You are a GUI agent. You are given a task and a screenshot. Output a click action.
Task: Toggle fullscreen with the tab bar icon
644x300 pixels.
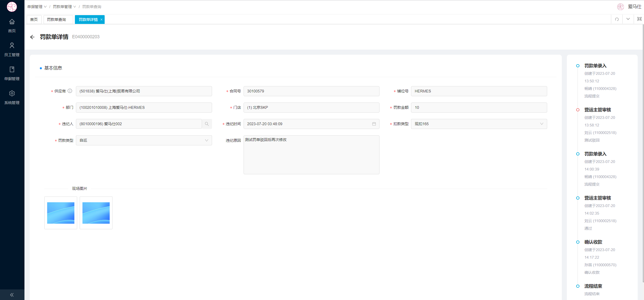point(639,19)
